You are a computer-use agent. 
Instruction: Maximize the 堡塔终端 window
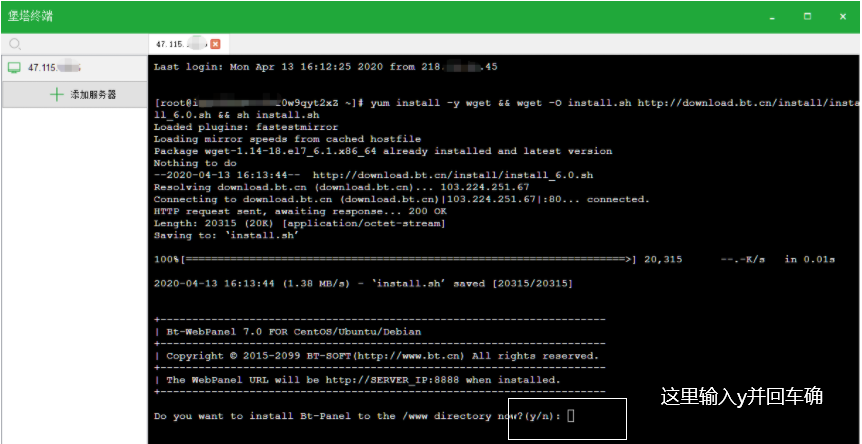point(807,16)
